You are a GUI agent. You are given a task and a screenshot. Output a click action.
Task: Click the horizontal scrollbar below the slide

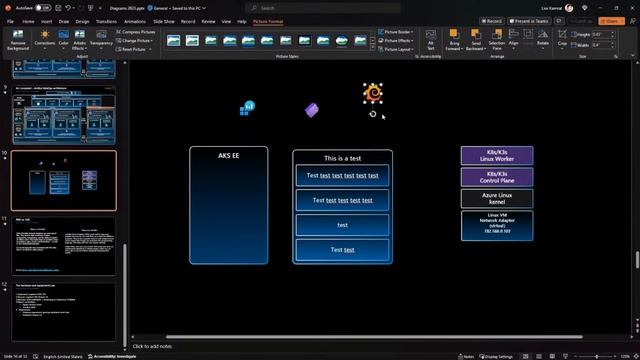374,337
